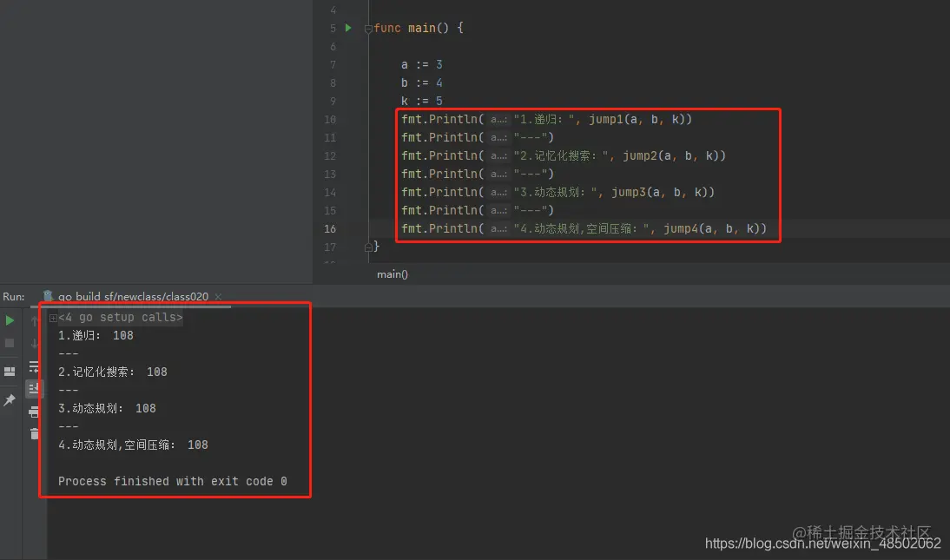Image resolution: width=950 pixels, height=560 pixels.
Task: Click the 'Run:' tool window label
Action: tap(13, 296)
